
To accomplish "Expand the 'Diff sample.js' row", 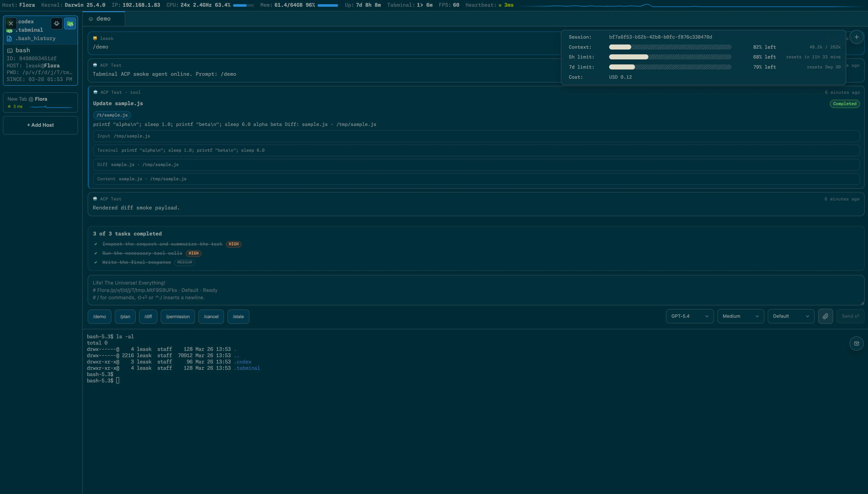I will coord(476,165).
